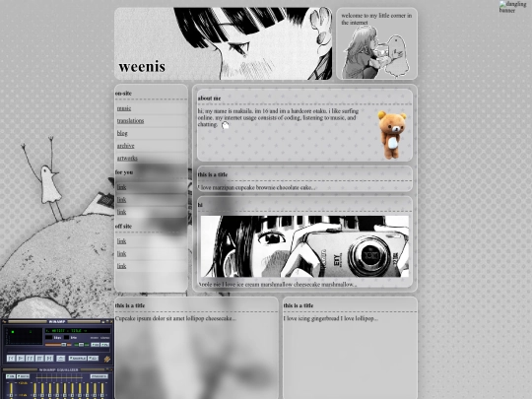The image size is (532, 399).
Task: Click 'welcome to my little corner' text
Action: tap(376, 19)
